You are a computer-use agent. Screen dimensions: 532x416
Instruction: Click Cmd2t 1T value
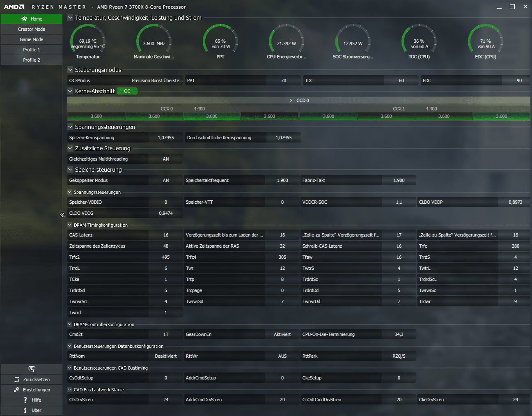tap(166, 334)
